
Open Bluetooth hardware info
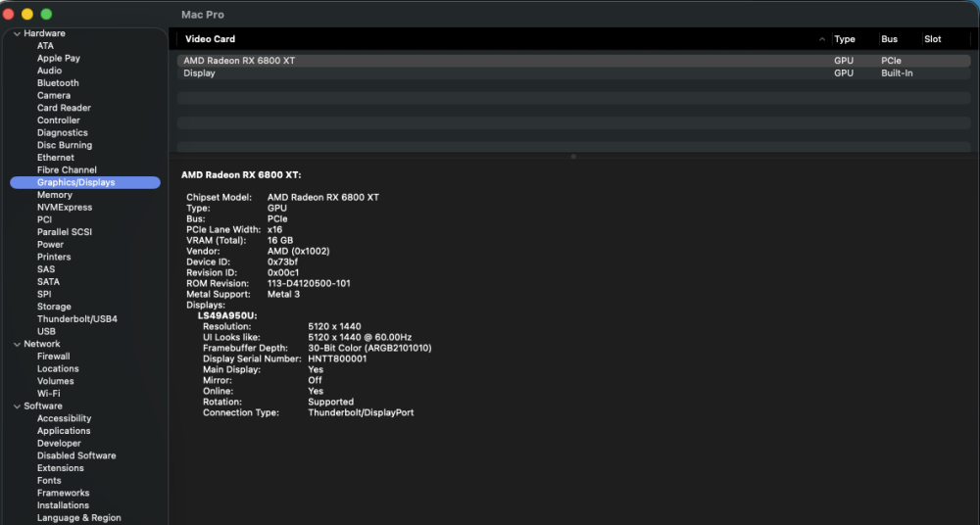pos(58,83)
